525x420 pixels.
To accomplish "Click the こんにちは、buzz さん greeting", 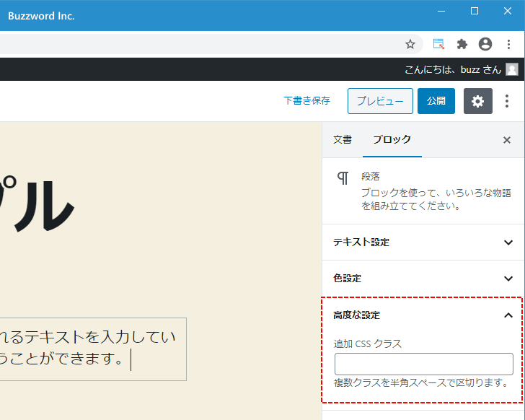I will (x=452, y=69).
